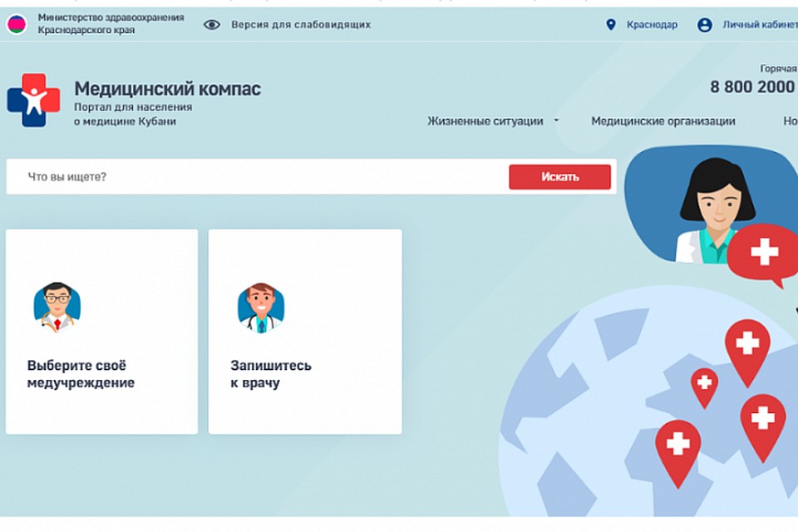Screen dimensions: 798x532
Task: Click the user account avatar icon
Action: 704,24
